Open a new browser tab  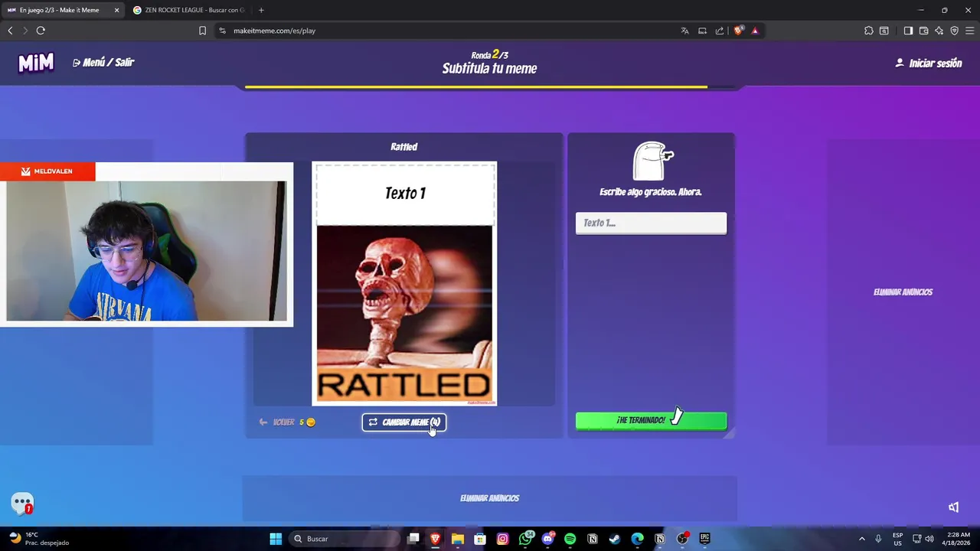pyautogui.click(x=261, y=10)
